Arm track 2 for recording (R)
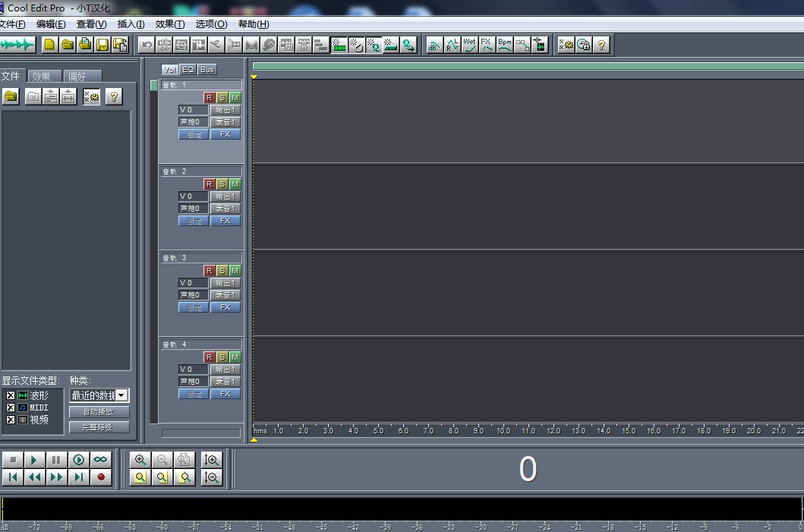The image size is (804, 532). (x=209, y=184)
